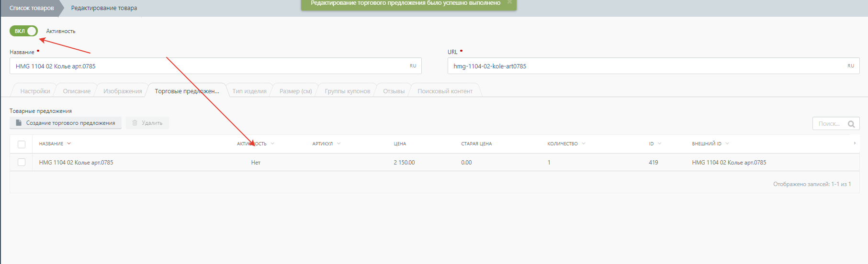Open the Тип изделия tab

pos(249,91)
